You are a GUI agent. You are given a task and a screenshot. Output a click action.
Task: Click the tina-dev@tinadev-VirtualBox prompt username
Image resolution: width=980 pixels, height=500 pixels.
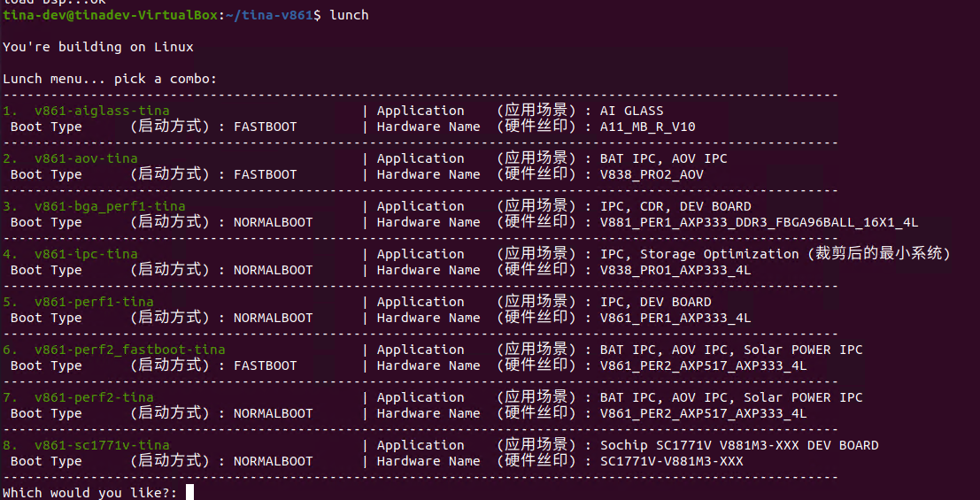point(103,15)
